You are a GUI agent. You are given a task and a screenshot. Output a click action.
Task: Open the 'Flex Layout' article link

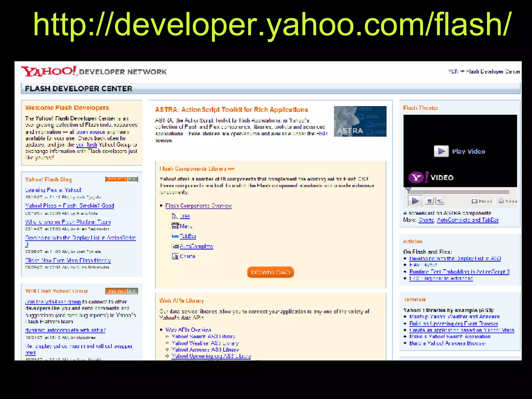(x=423, y=265)
